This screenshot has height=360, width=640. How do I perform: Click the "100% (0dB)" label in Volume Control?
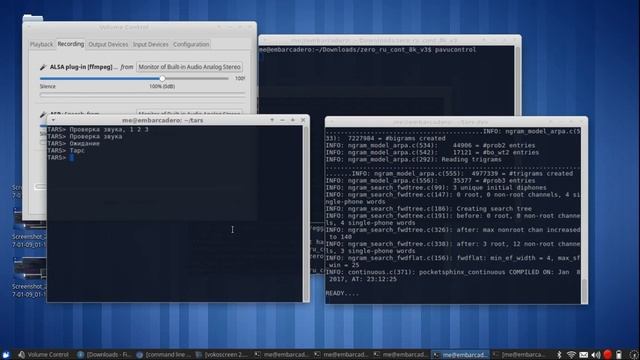coord(162,87)
